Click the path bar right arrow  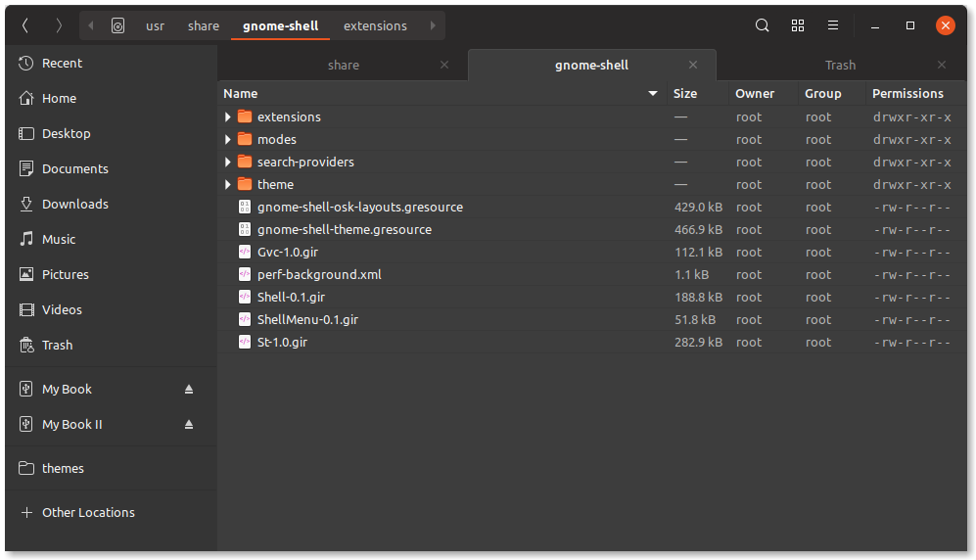click(x=433, y=25)
